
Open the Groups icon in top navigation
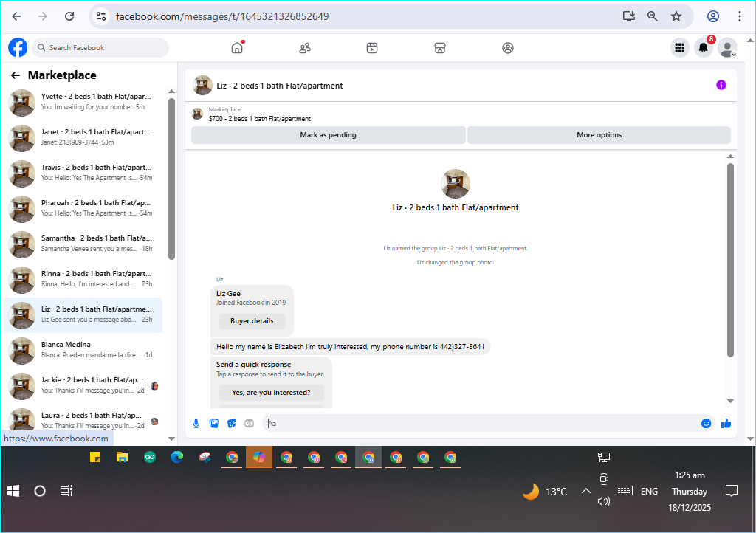508,48
